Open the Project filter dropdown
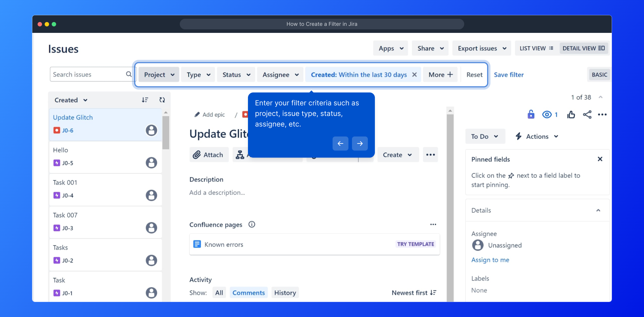Screen dimensions: 644x317 [159, 75]
